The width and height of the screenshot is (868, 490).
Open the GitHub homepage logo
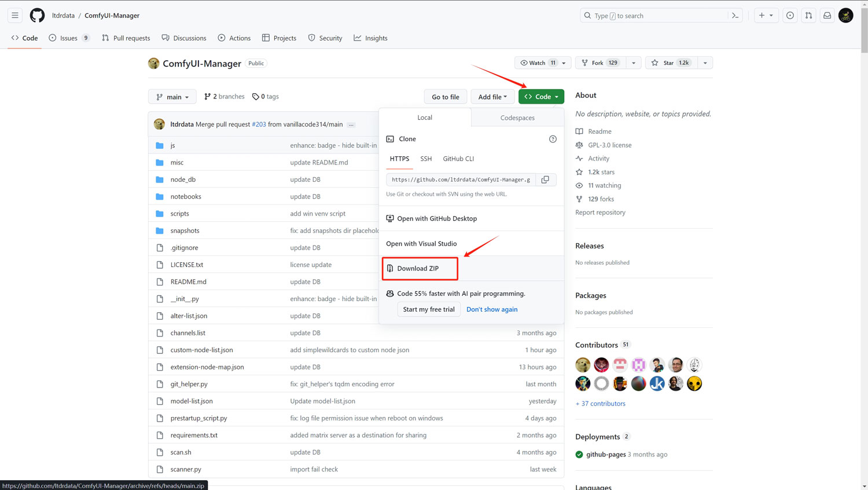click(37, 16)
